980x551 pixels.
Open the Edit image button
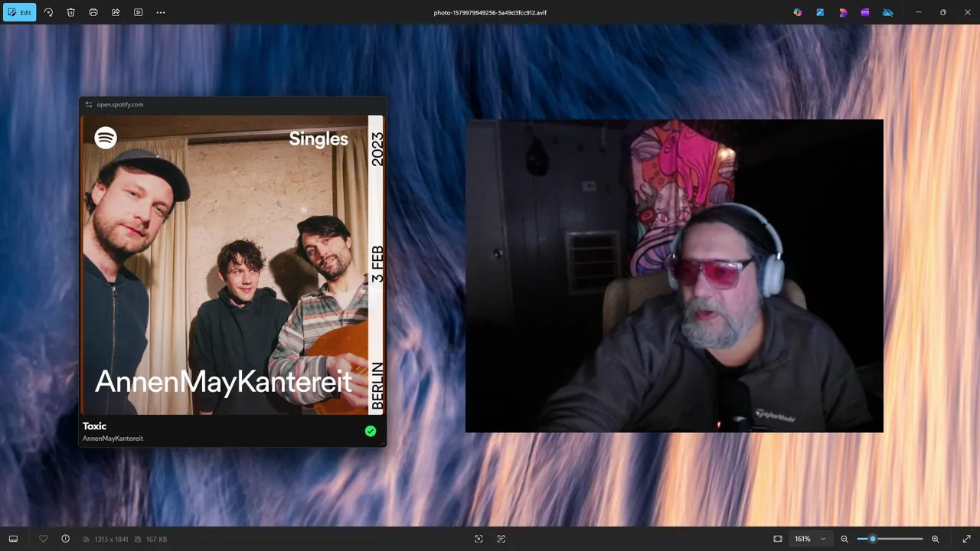tap(20, 12)
